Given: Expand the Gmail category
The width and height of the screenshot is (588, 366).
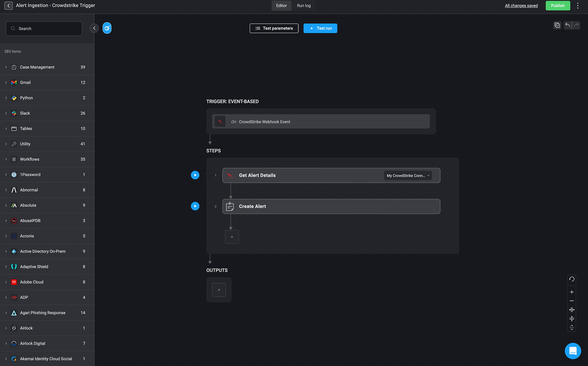Looking at the screenshot, I should pyautogui.click(x=6, y=83).
